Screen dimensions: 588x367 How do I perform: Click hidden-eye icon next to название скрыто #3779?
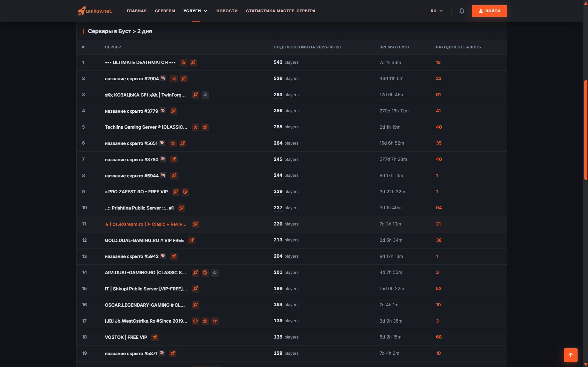click(163, 110)
